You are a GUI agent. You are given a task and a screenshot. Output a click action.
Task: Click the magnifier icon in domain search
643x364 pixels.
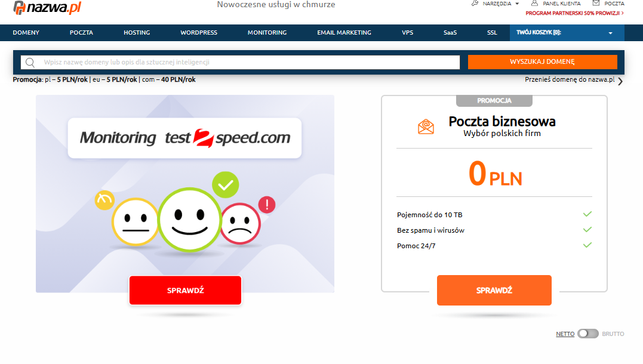30,62
